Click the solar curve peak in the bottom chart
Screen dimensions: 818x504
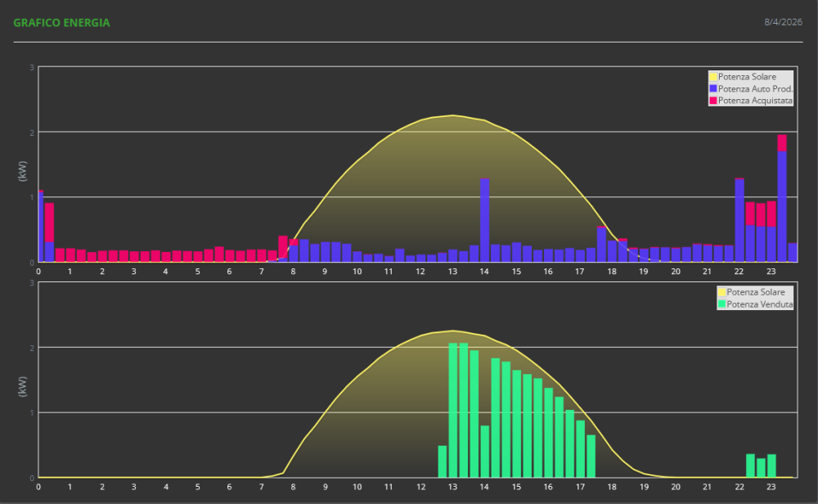coord(452,331)
